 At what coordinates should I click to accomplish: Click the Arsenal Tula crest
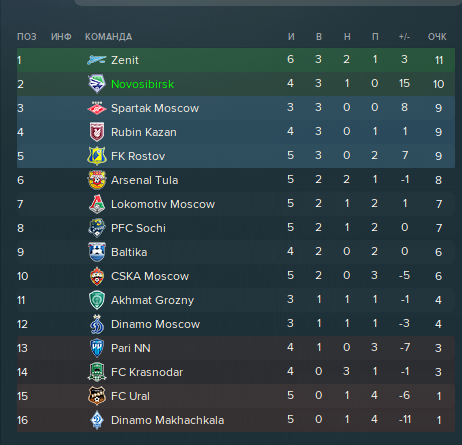97,180
